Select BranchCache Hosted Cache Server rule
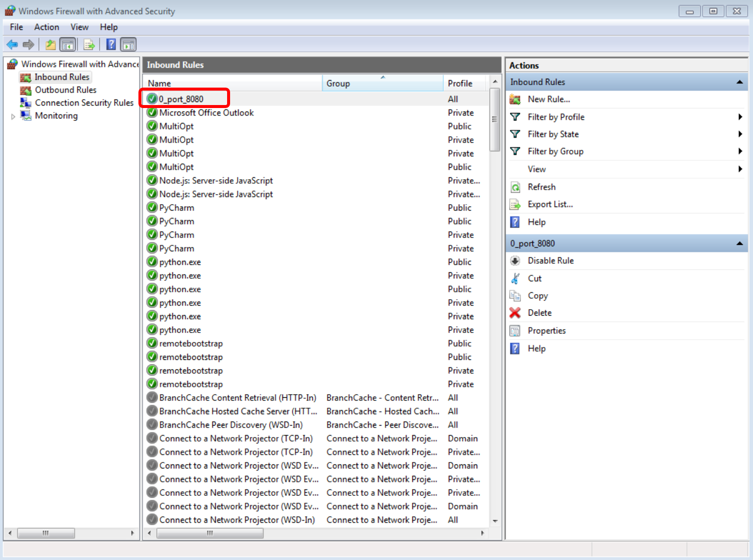Screen dimensions: 753x560 click(238, 411)
